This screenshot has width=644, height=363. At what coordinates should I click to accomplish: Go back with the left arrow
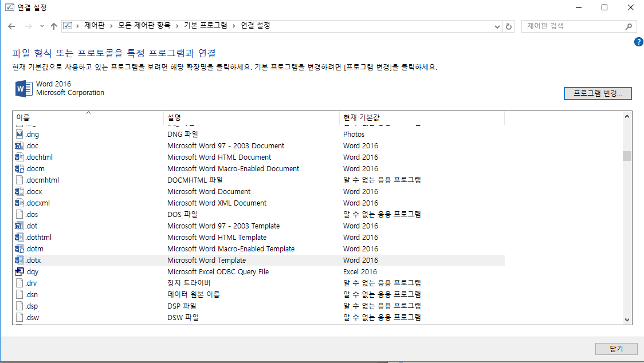pos(11,26)
